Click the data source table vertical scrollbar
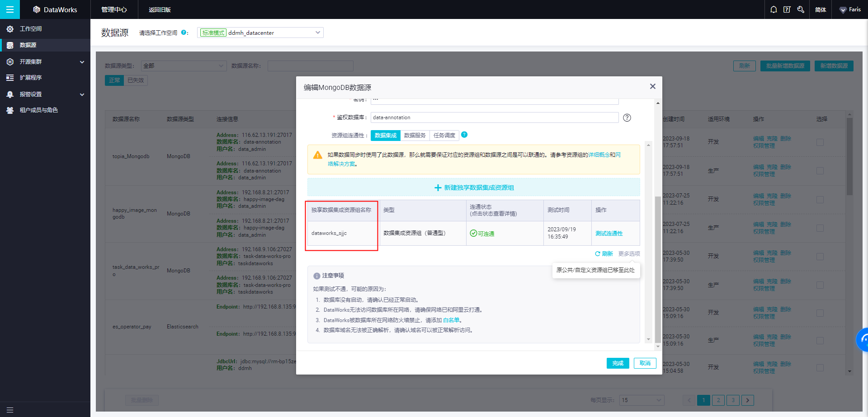 (x=849, y=156)
